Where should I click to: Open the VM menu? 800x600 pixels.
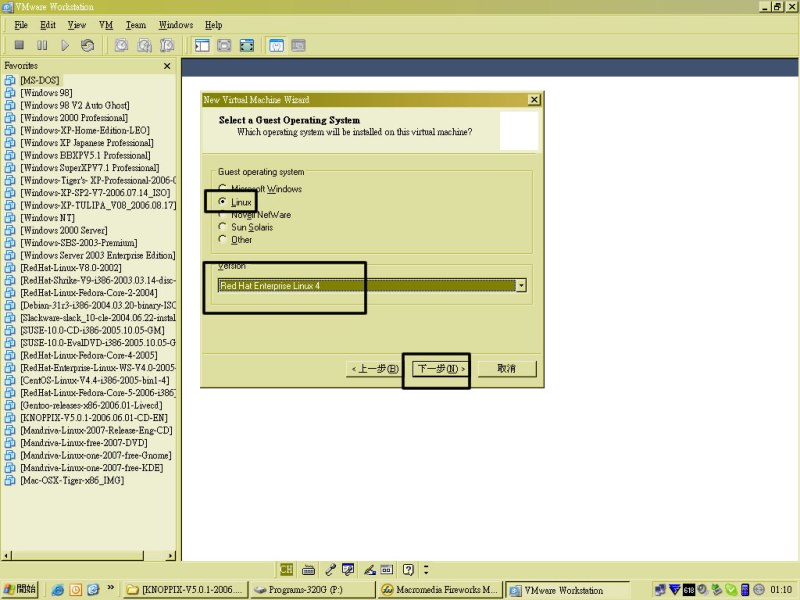tap(106, 25)
